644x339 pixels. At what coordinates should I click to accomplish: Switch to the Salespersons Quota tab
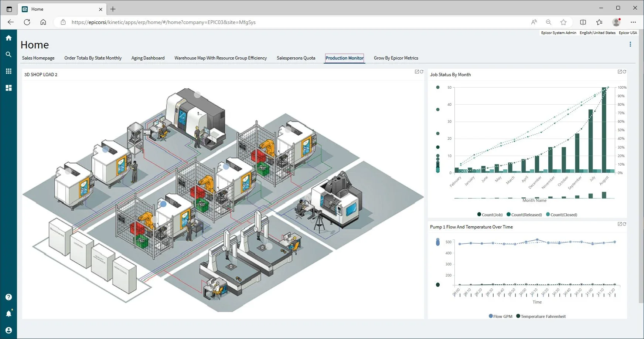pos(296,58)
